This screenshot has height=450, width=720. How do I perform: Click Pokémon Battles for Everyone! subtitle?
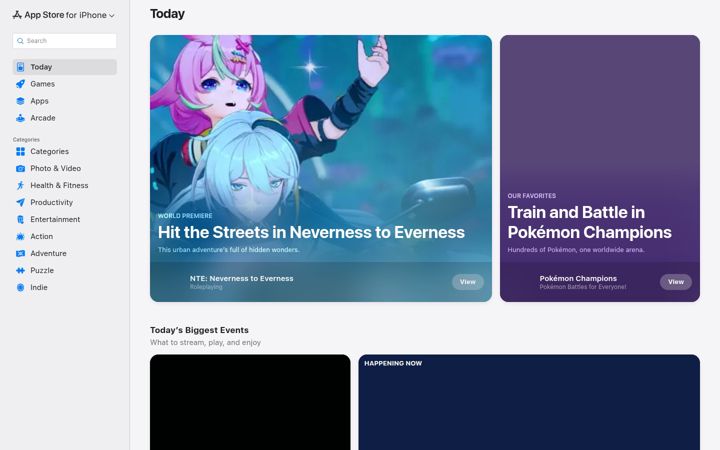[x=583, y=287]
